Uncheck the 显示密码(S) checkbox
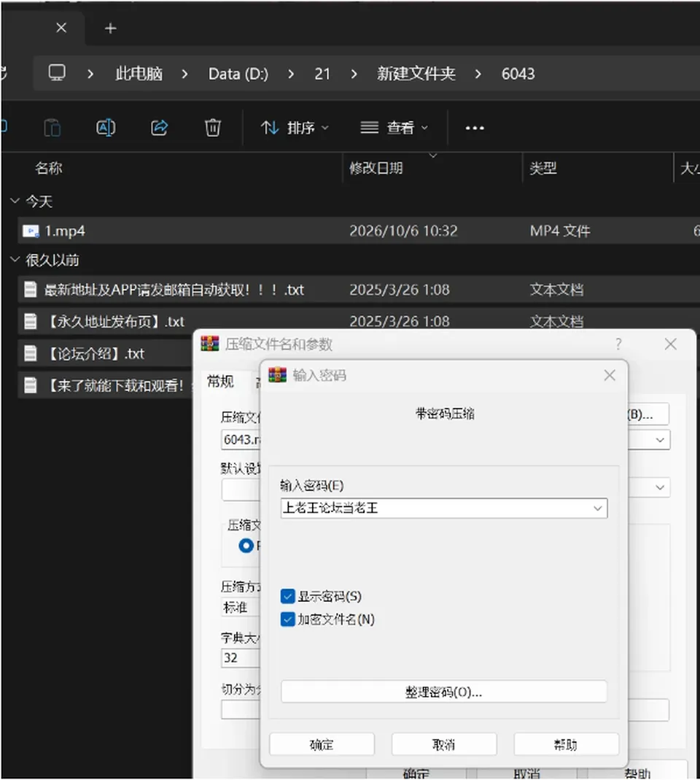 coord(288,596)
